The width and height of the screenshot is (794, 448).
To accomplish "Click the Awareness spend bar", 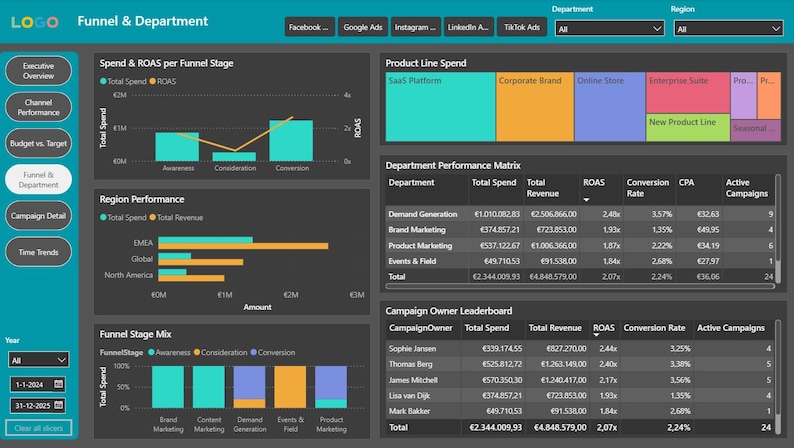I will pos(177,149).
